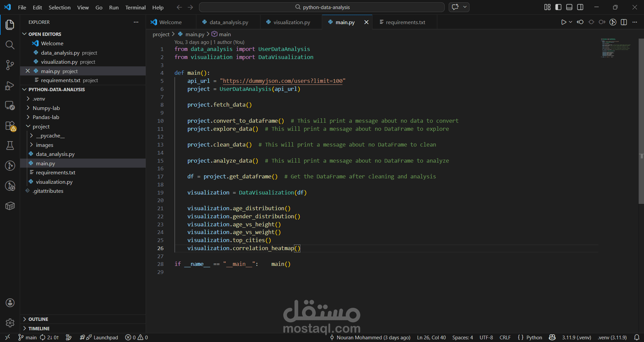Open Explorer Views and More Actions ellipsis
Image resolution: width=644 pixels, height=342 pixels.
[x=136, y=22]
